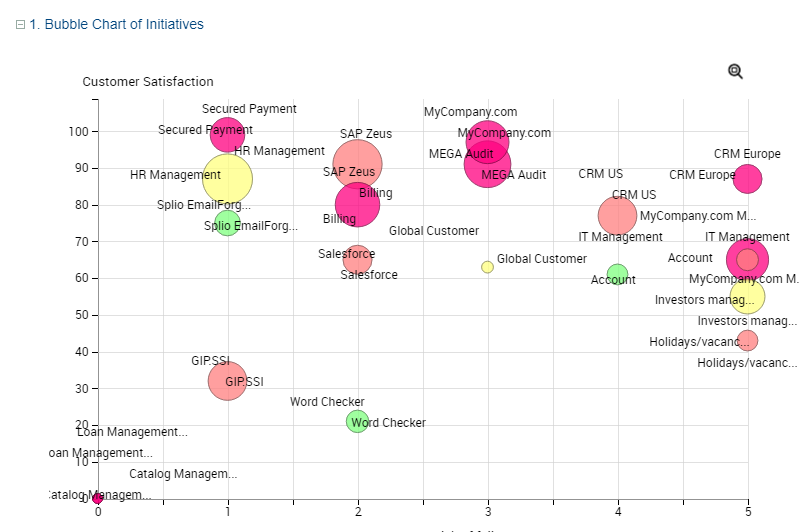
Task: Select the pink Billing bubble
Action: pyautogui.click(x=357, y=205)
